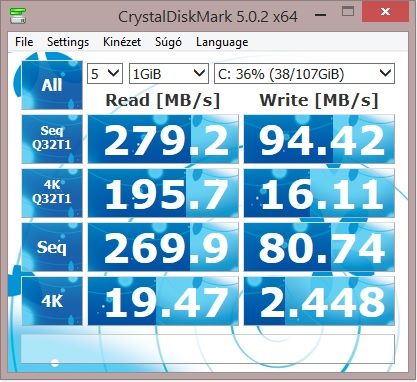
Task: Run the 4K benchmark
Action: tap(52, 301)
